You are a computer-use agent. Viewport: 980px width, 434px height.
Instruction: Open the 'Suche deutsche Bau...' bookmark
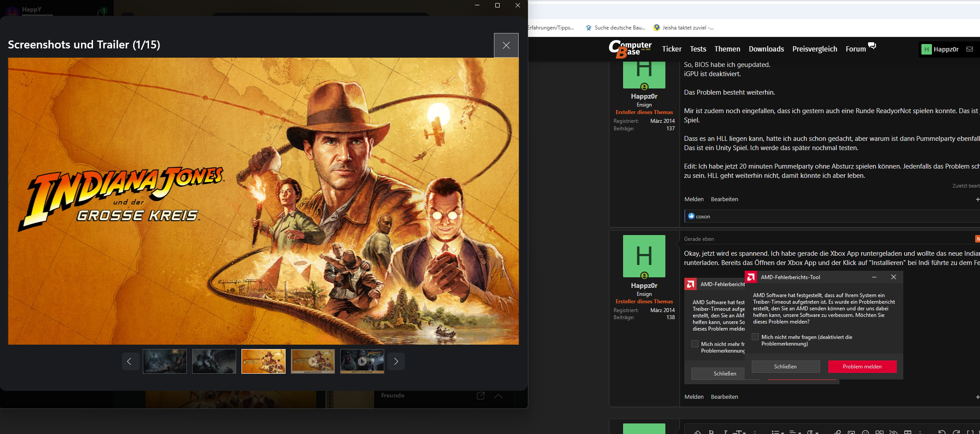click(x=616, y=28)
